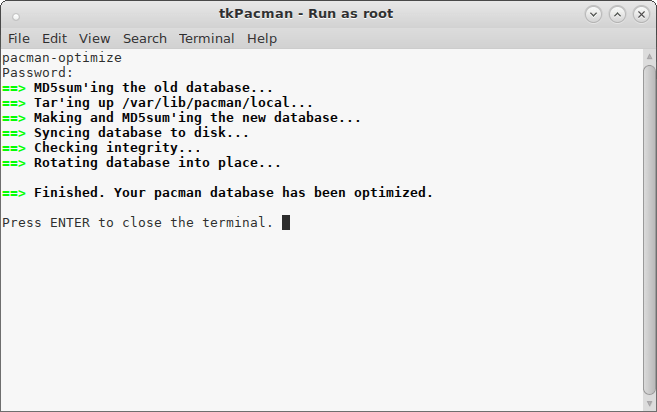Minimize window with the down-chevron icon
The width and height of the screenshot is (657, 412).
click(593, 15)
